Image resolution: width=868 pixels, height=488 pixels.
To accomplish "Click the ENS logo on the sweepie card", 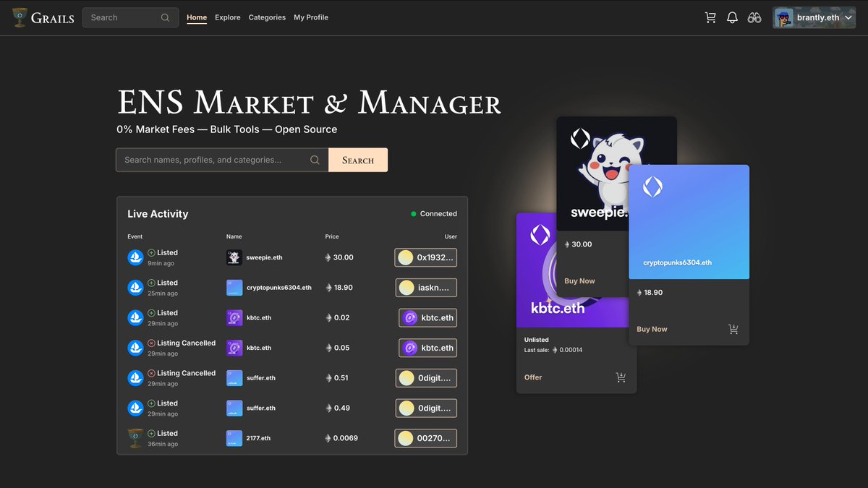I will (x=580, y=139).
